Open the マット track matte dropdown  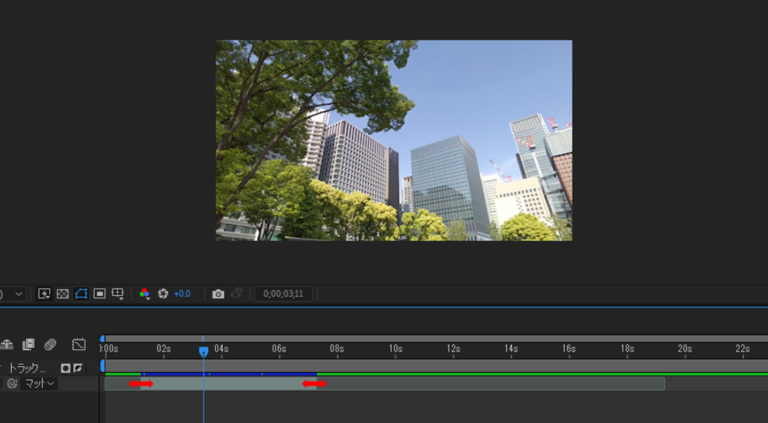click(40, 384)
